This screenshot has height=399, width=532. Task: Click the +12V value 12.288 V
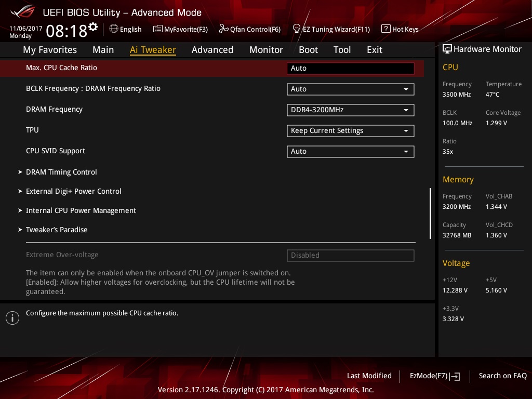tap(455, 290)
